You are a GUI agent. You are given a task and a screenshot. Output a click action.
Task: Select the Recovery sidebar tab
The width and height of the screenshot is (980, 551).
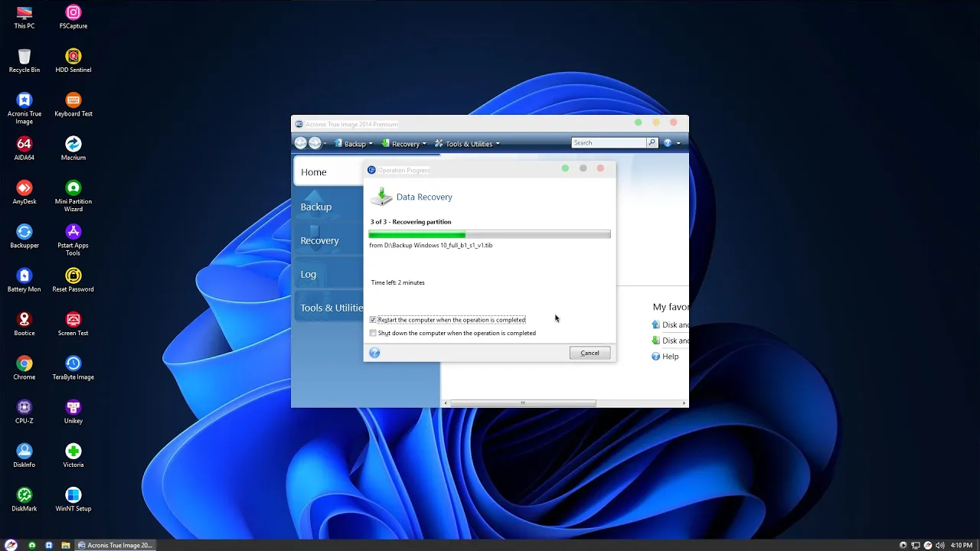pyautogui.click(x=329, y=240)
